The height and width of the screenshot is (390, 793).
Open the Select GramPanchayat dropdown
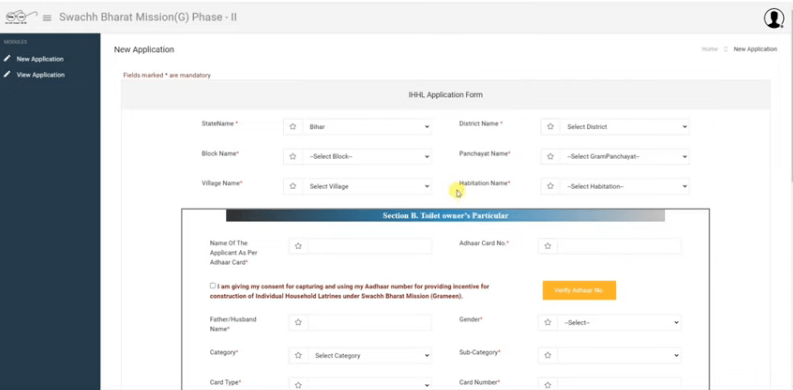pyautogui.click(x=625, y=156)
